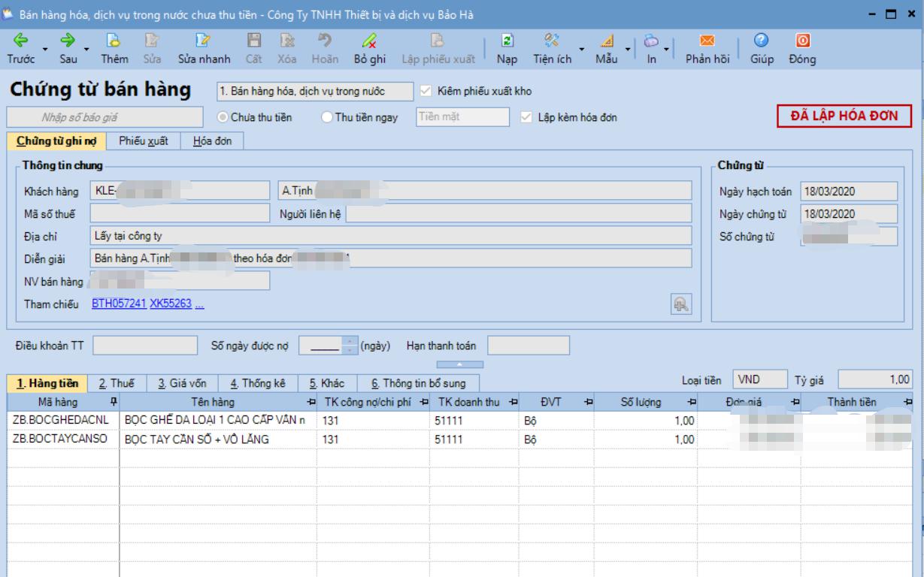Click the Tỷ giá exchange rate field
Viewport: 924px width, 577px height.
point(876,380)
